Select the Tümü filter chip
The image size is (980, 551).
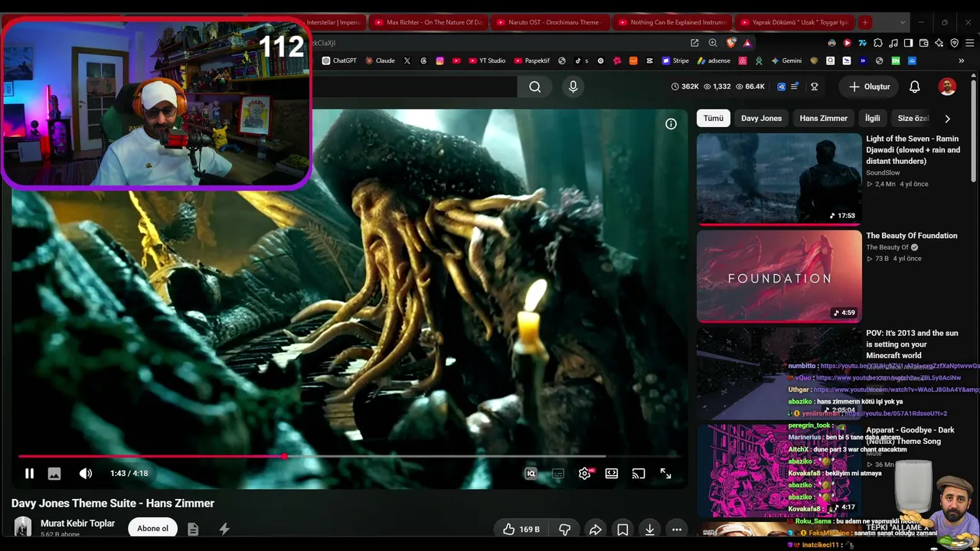pyautogui.click(x=714, y=119)
